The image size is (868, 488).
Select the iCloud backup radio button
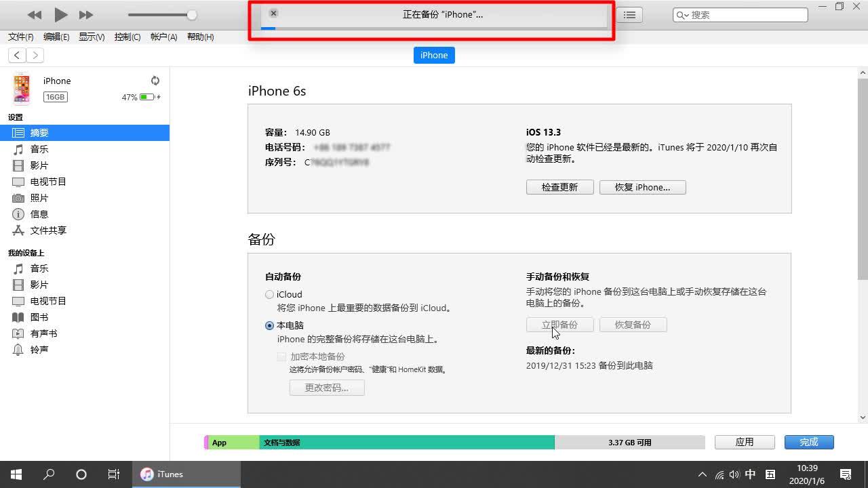point(269,294)
